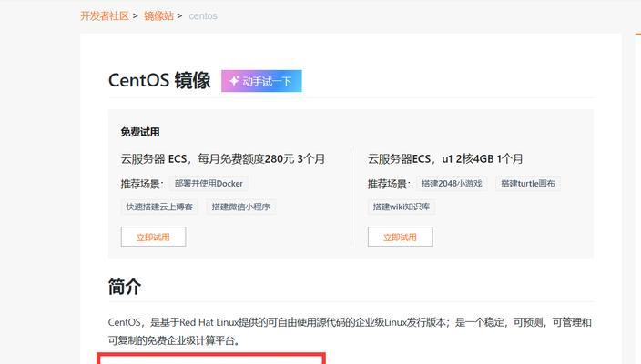Click the CentOS introduction paragraph
Image resolution: width=641 pixels, height=364 pixels.
[x=350, y=331]
